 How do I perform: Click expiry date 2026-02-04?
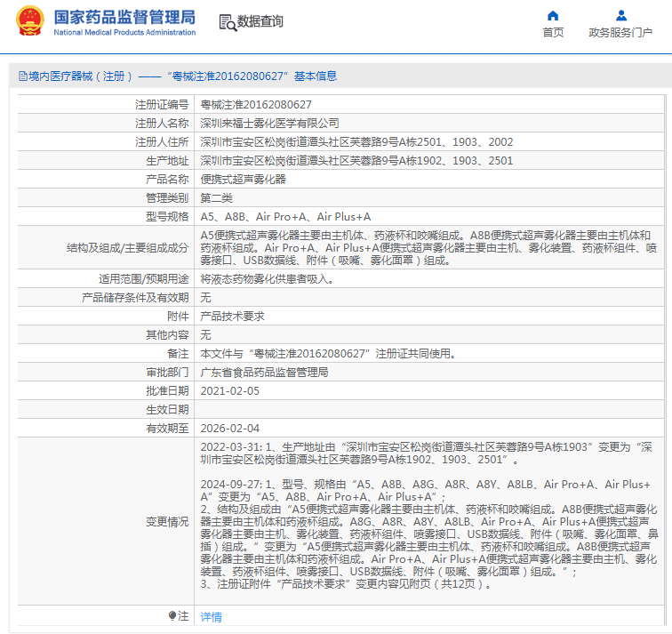(x=229, y=429)
